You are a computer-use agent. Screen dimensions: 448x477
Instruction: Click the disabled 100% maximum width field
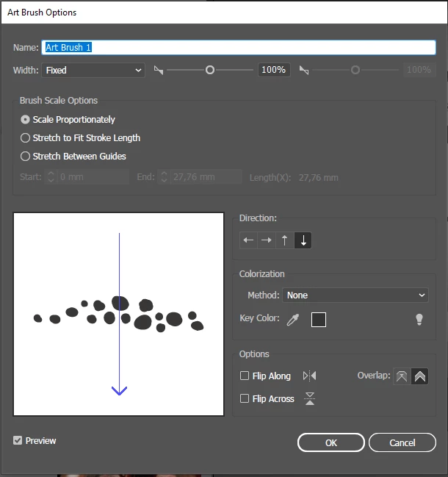(x=419, y=70)
